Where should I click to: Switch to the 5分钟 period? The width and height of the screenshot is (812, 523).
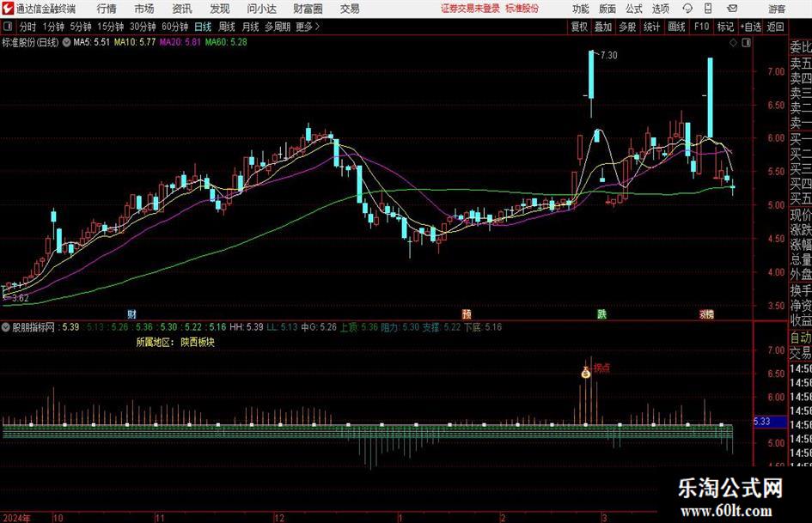81,27
